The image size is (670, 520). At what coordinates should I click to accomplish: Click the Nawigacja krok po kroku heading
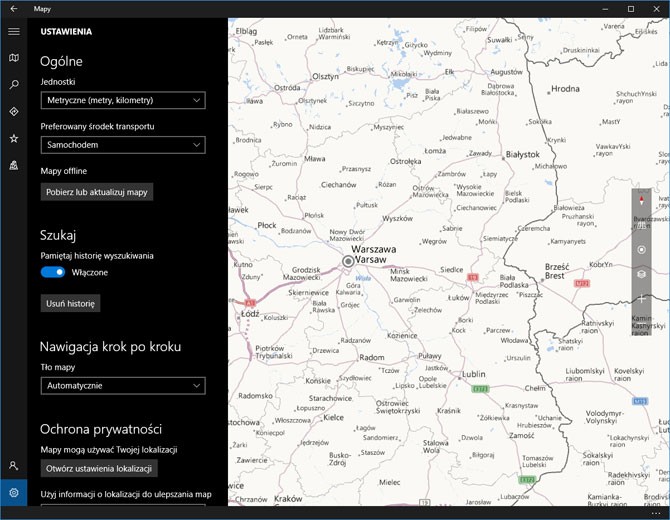point(110,347)
